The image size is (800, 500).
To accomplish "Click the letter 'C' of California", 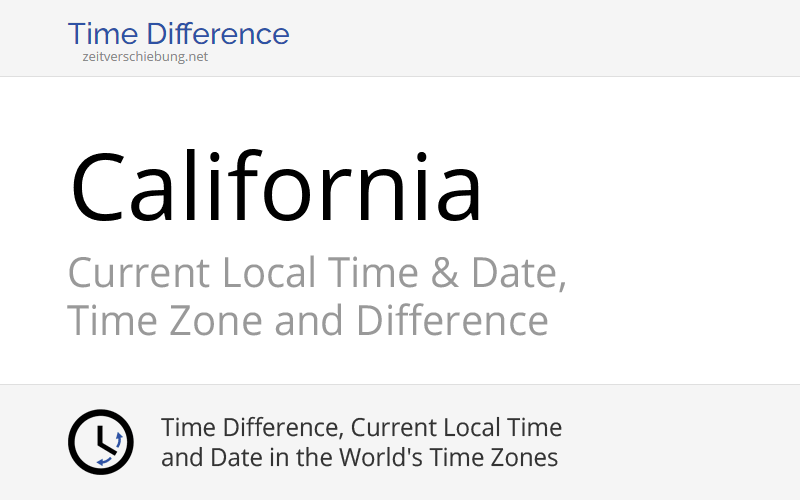I will pos(102,188).
